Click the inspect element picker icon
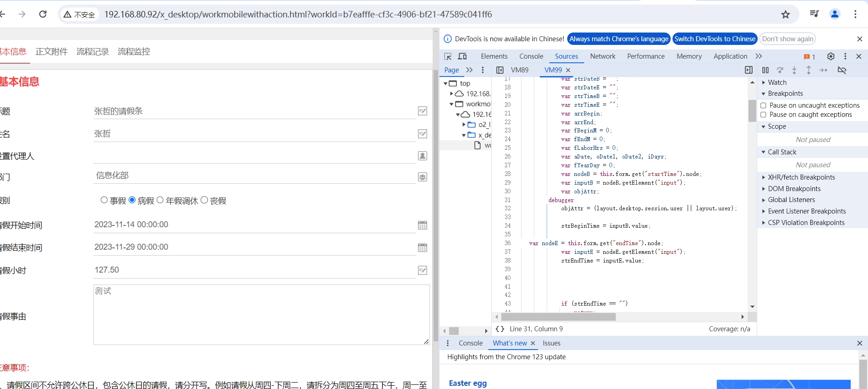This screenshot has height=389, width=868. click(x=448, y=56)
